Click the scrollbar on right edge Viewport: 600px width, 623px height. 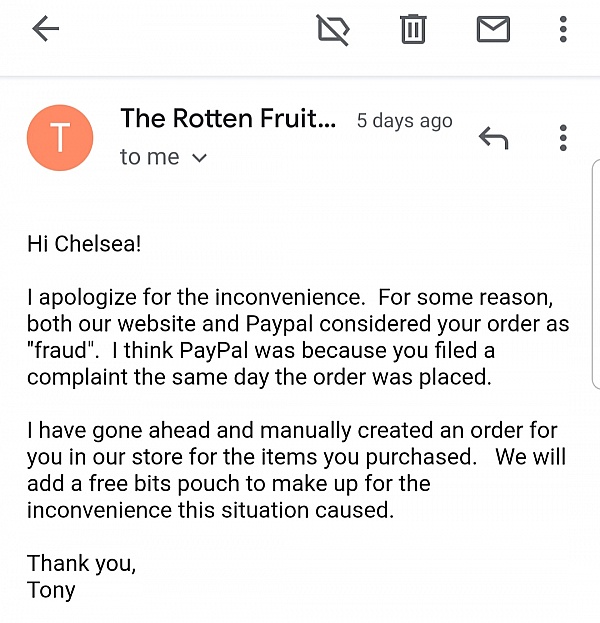595,270
